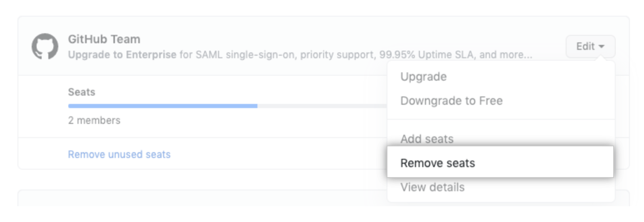The width and height of the screenshot is (644, 222).
Task: Click the blue filled part of Seats bar
Action: (163, 106)
